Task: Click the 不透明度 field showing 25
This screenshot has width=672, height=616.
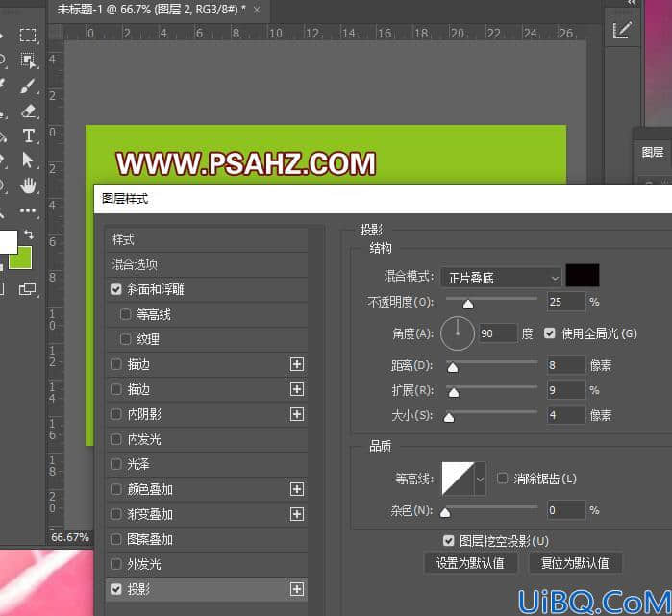Action: (x=566, y=302)
